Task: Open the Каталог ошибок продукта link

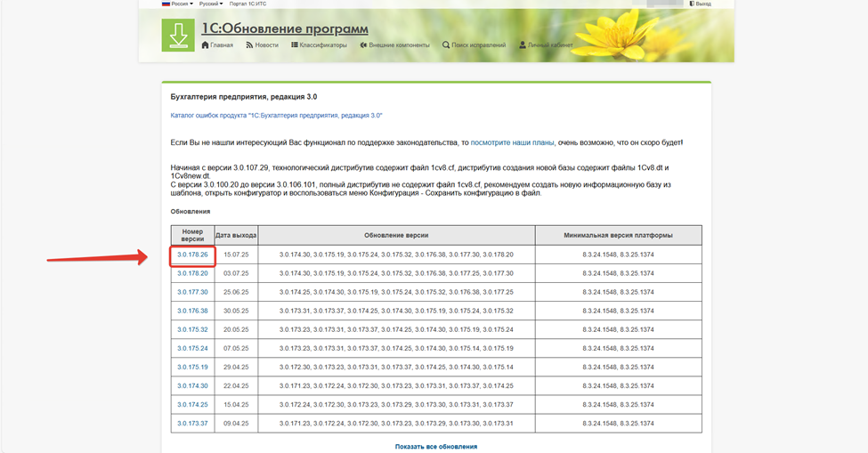Action: coord(276,116)
